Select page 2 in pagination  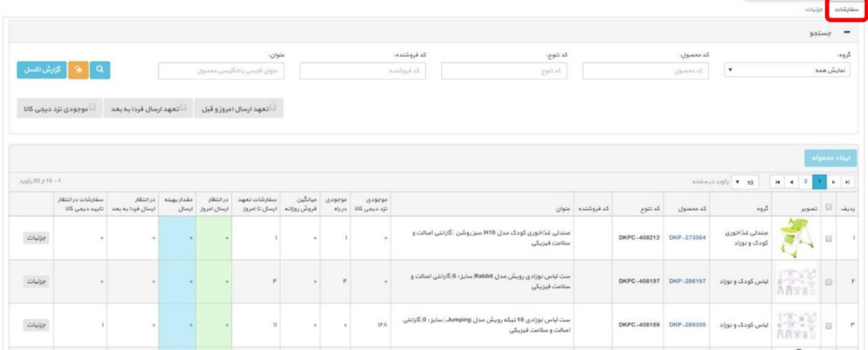click(x=805, y=182)
